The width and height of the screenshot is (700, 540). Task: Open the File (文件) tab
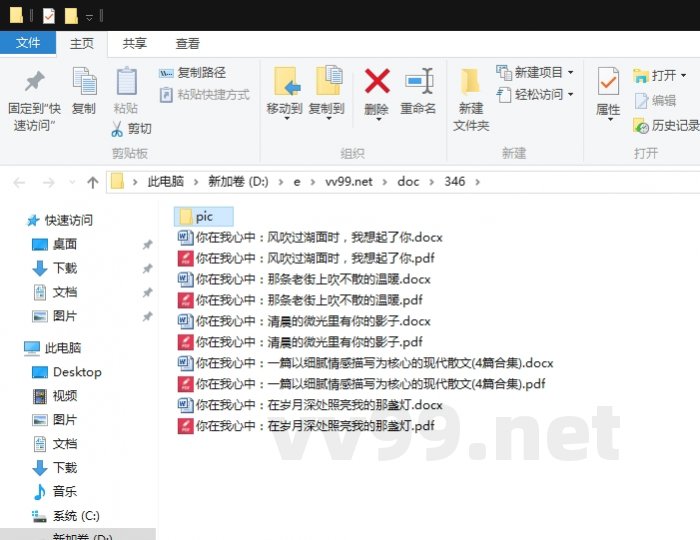(x=28, y=43)
